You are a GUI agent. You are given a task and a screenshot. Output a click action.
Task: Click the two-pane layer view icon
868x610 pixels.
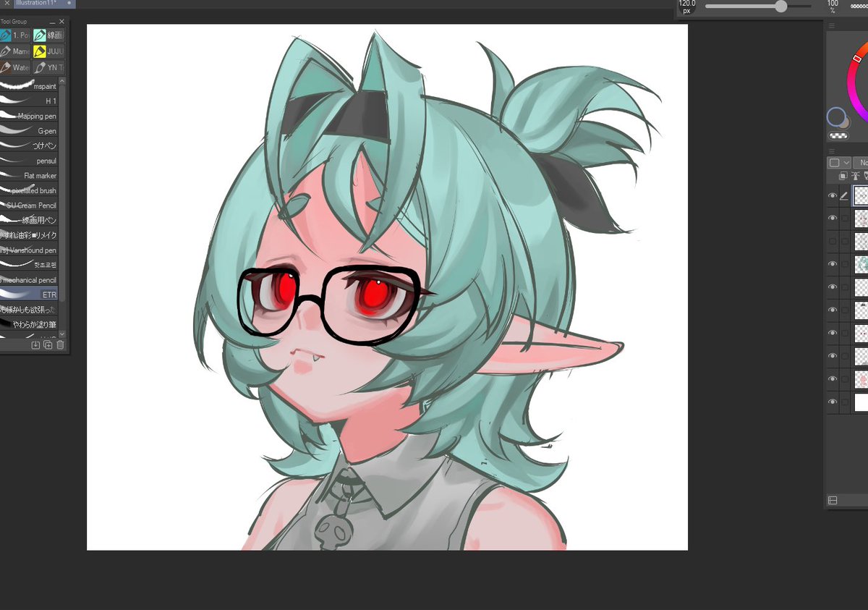[833, 500]
